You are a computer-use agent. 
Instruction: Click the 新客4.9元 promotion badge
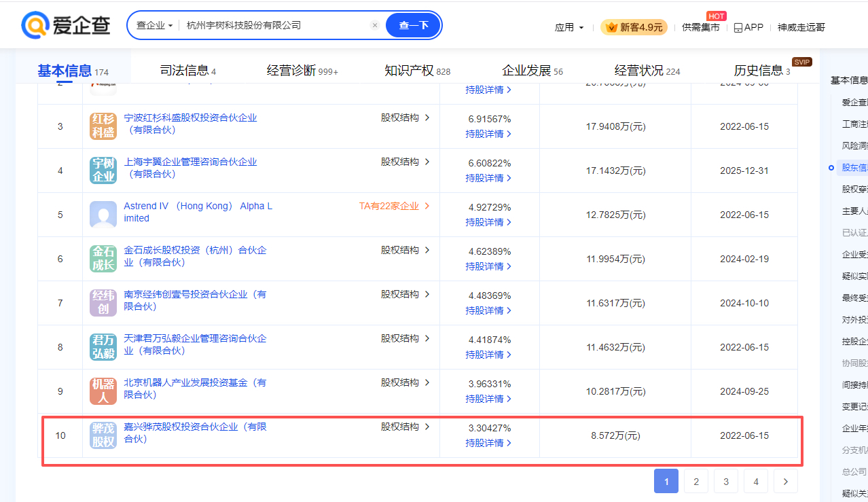pyautogui.click(x=634, y=27)
